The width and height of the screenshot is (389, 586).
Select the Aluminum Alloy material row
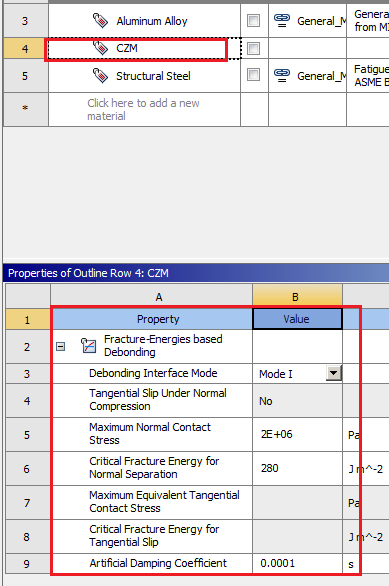[144, 21]
